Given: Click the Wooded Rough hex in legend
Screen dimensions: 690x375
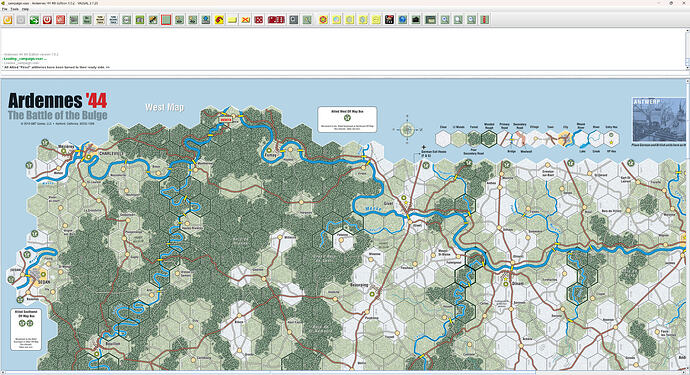Looking at the screenshot, I should pyautogui.click(x=489, y=139).
